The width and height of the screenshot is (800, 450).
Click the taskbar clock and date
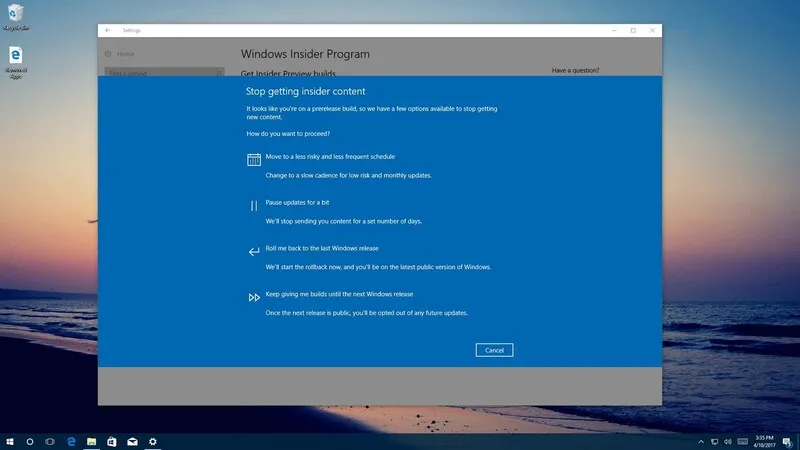tap(764, 442)
